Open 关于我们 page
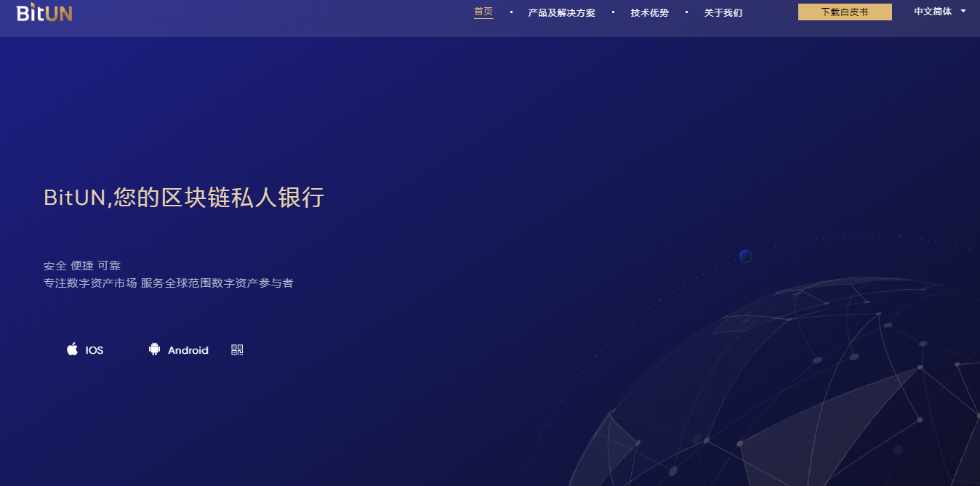980x486 pixels. click(723, 13)
